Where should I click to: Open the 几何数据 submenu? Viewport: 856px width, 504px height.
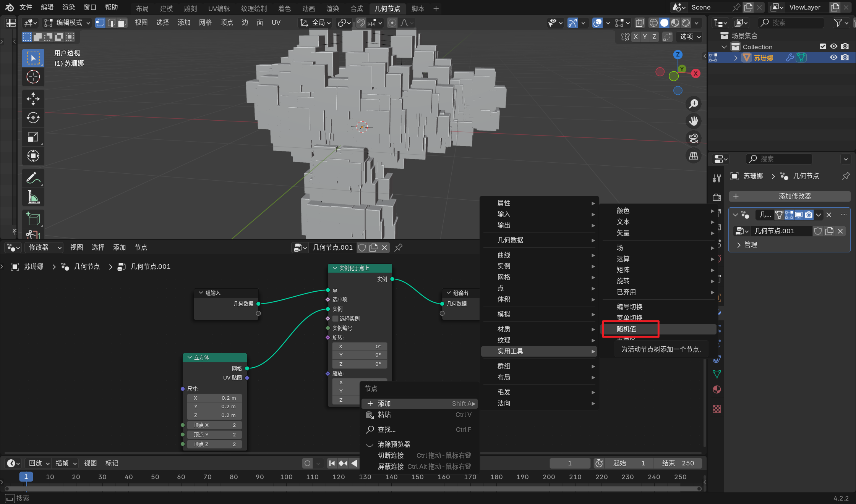[540, 240]
